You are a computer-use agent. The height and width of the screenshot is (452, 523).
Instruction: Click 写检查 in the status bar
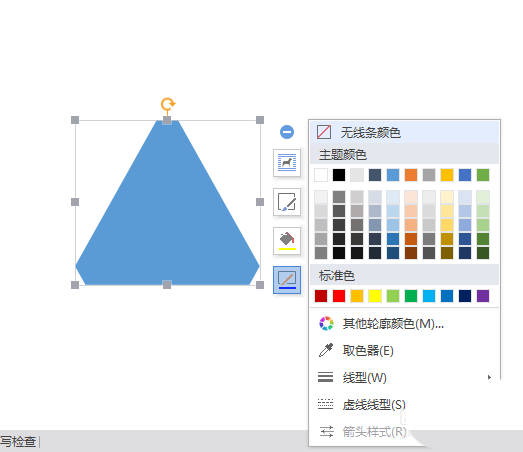[18, 441]
